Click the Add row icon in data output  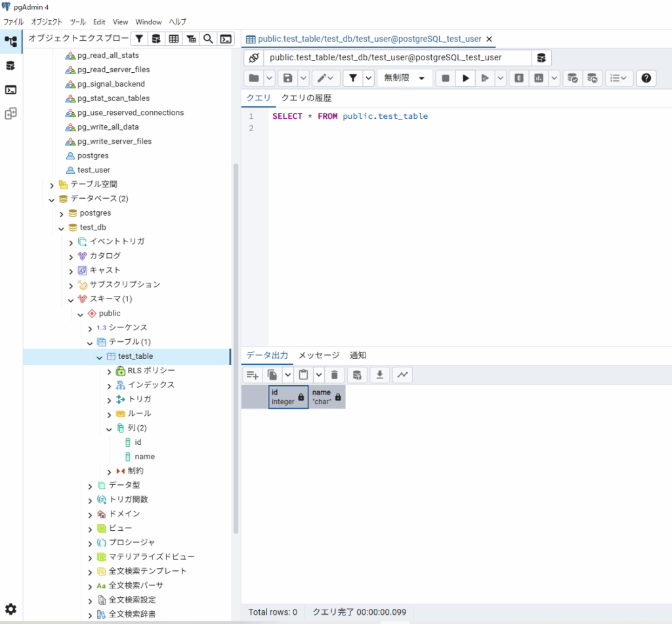tap(253, 375)
